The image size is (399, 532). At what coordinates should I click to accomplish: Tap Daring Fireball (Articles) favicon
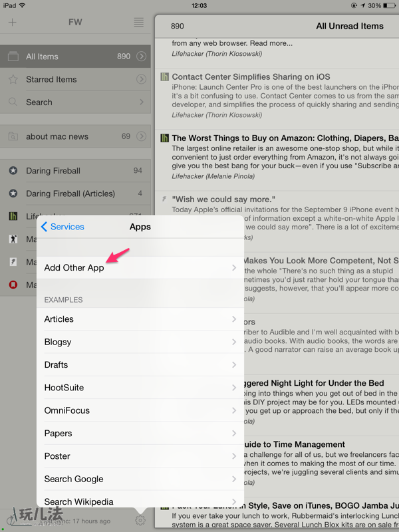coord(13,194)
